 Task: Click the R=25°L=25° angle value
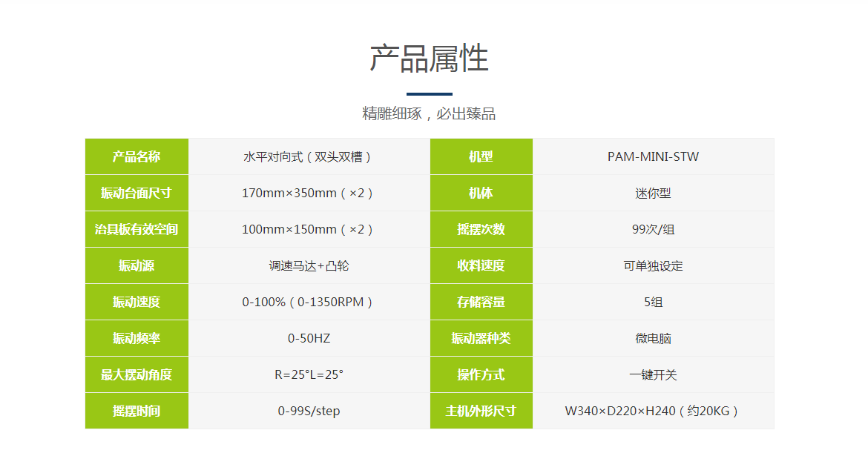click(309, 374)
